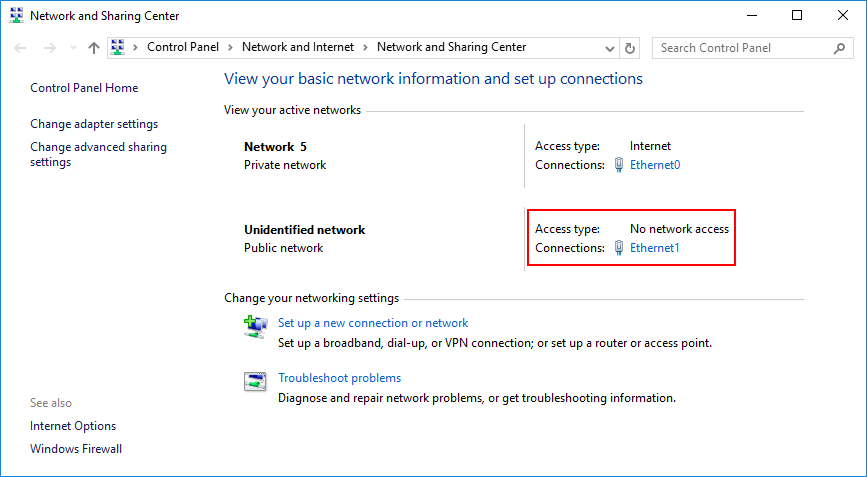This screenshot has width=867, height=477.
Task: Open the recent locations dropdown arrow
Action: (72, 48)
